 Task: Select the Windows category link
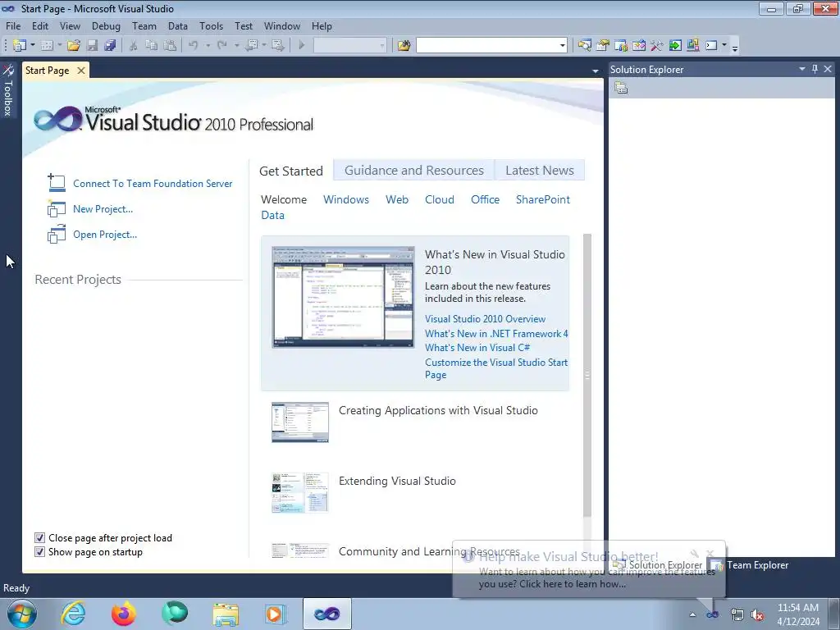click(346, 199)
